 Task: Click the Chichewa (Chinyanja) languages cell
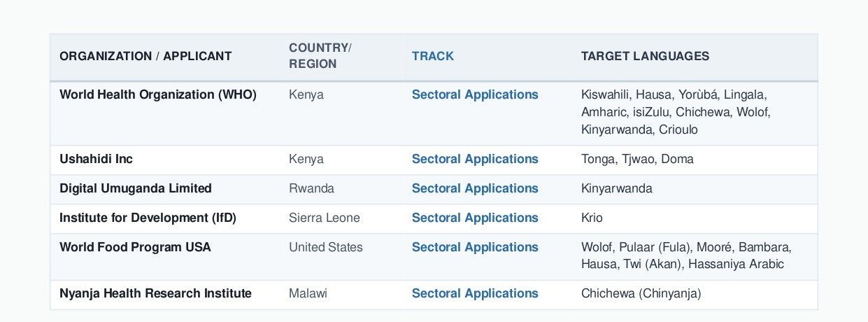(641, 293)
